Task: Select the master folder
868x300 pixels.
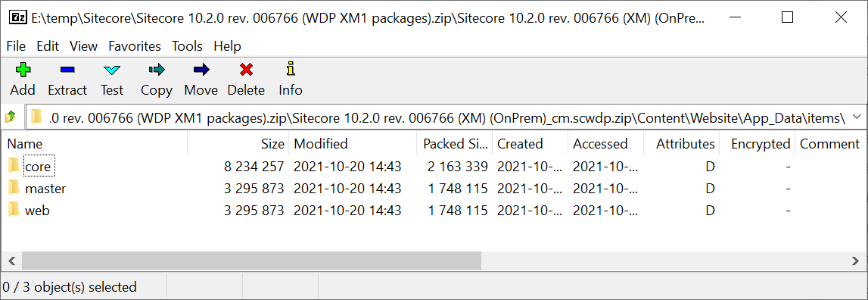Action: coord(45,189)
